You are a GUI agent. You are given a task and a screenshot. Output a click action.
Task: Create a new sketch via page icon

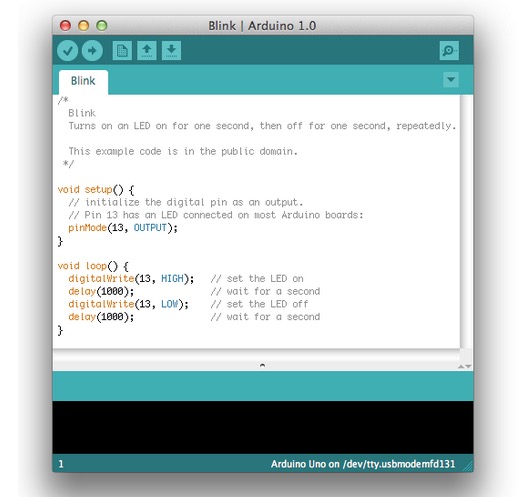[x=122, y=51]
